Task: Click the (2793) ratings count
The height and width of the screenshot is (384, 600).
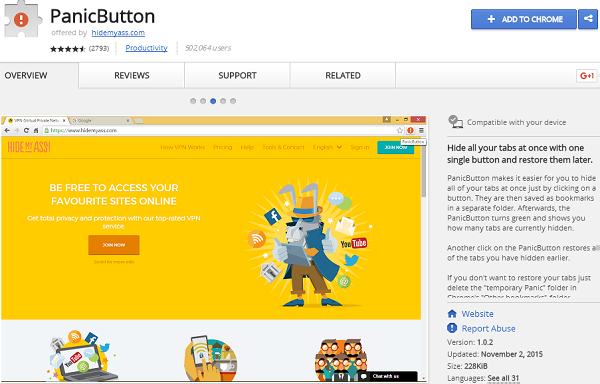Action: pyautogui.click(x=99, y=49)
